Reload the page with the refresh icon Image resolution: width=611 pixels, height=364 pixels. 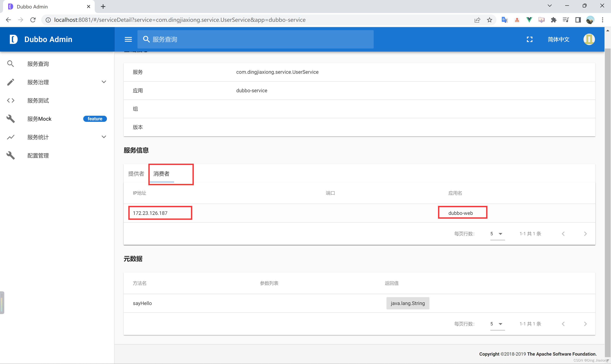click(x=33, y=20)
